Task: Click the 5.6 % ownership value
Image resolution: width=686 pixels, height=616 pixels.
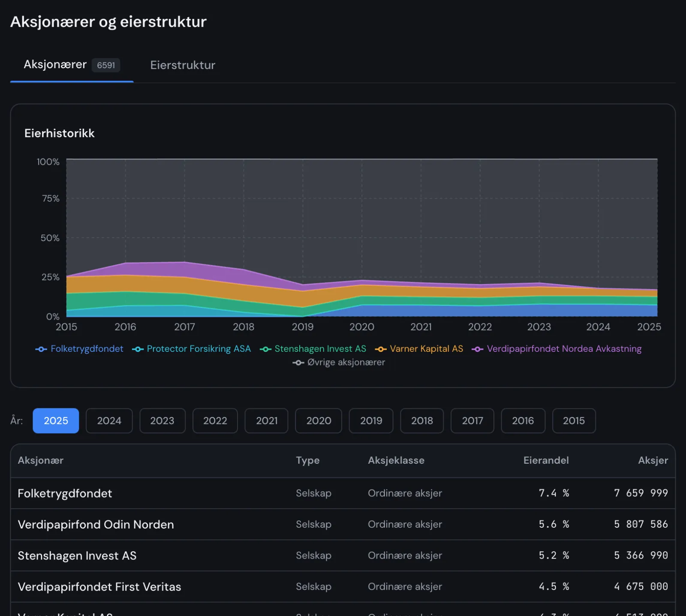Action: [x=554, y=524]
